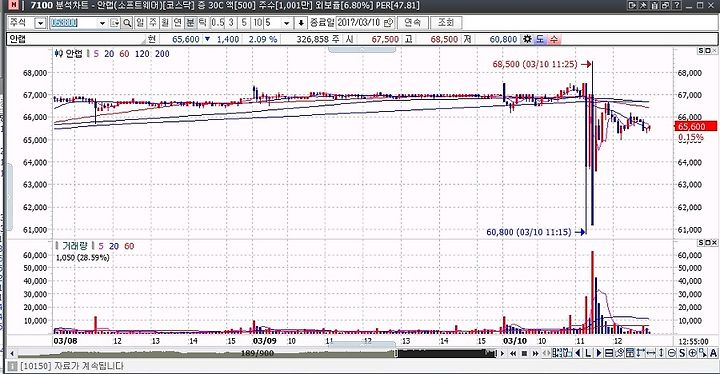Click the down-arrow icon beside the interval box
The width and height of the screenshot is (720, 374).
click(301, 23)
